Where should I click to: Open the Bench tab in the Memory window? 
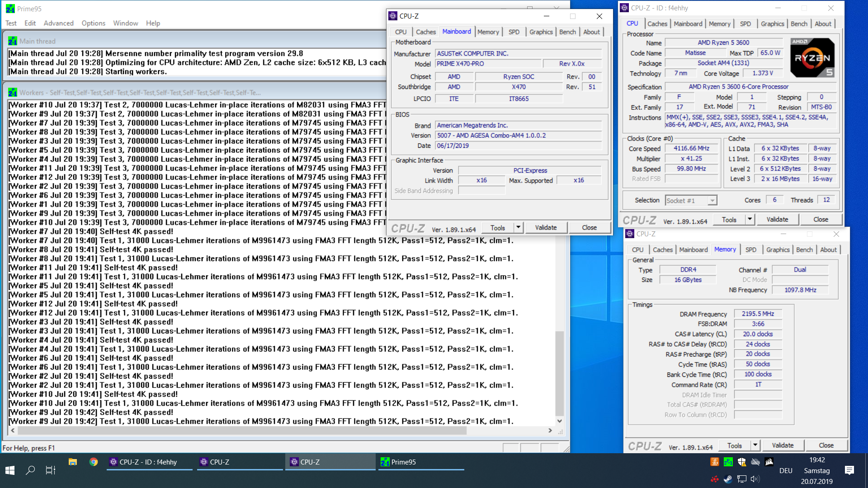coord(804,250)
